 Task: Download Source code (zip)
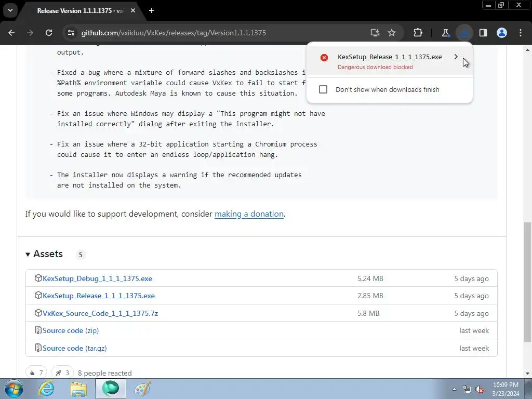[x=71, y=331]
